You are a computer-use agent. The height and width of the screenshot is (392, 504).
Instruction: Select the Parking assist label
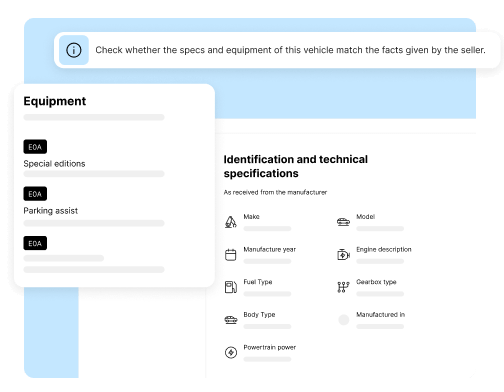(51, 211)
